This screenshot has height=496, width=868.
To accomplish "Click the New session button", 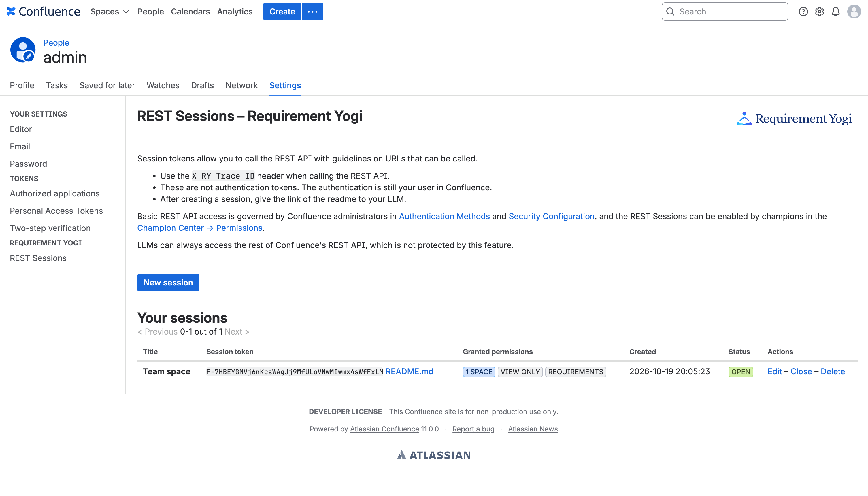I will point(168,282).
